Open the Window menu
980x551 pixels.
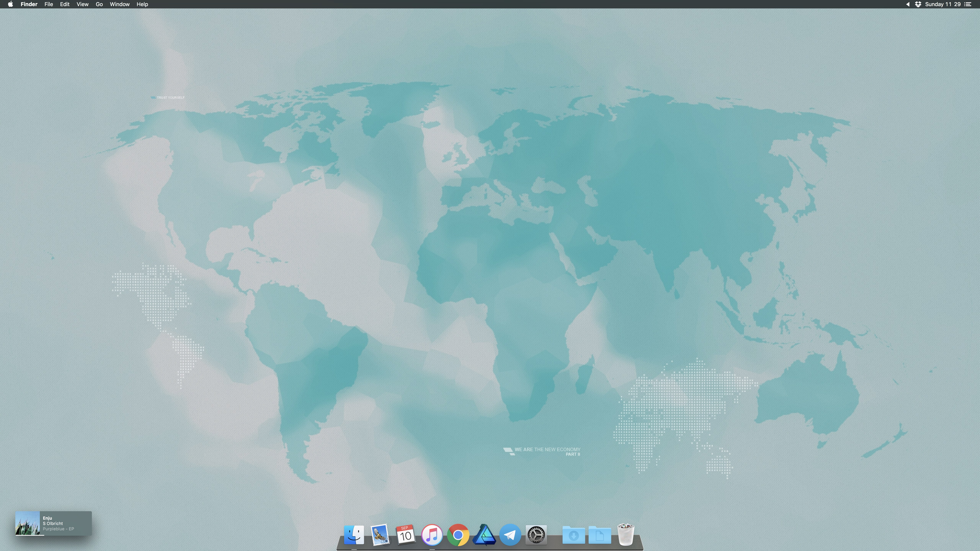[119, 4]
